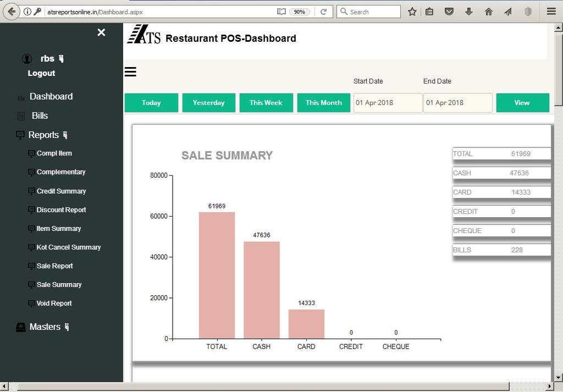Click the Compl Item report icon

(31, 153)
